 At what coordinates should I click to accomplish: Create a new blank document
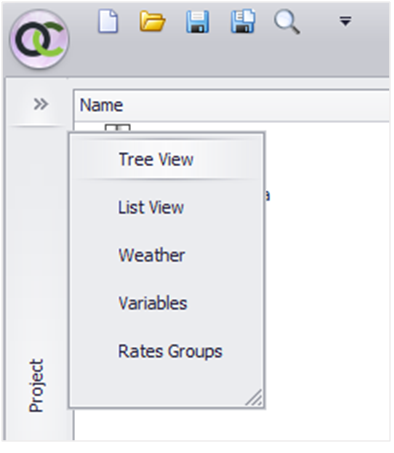(x=108, y=21)
